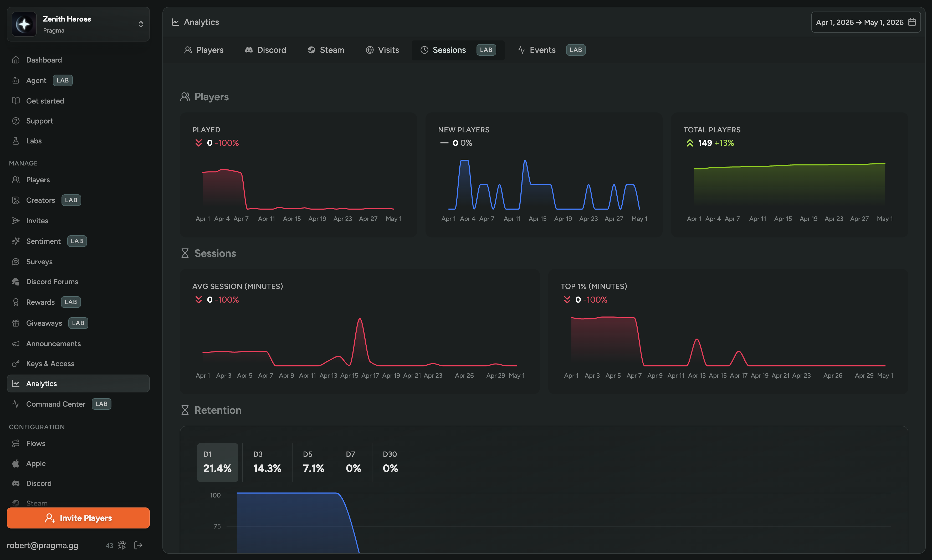932x560 pixels.
Task: Open Invites in the sidebar
Action: (x=78, y=221)
